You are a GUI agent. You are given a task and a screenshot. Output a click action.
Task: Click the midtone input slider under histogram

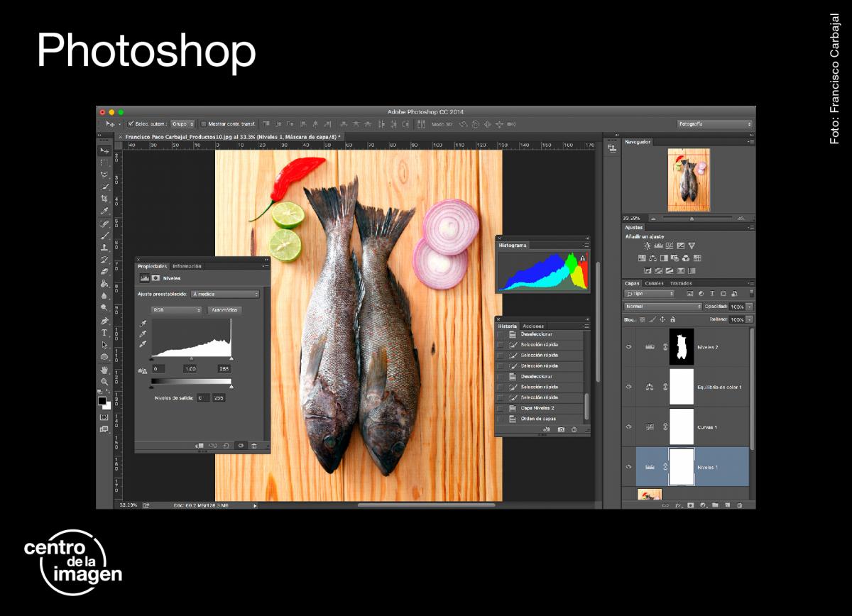click(192, 359)
